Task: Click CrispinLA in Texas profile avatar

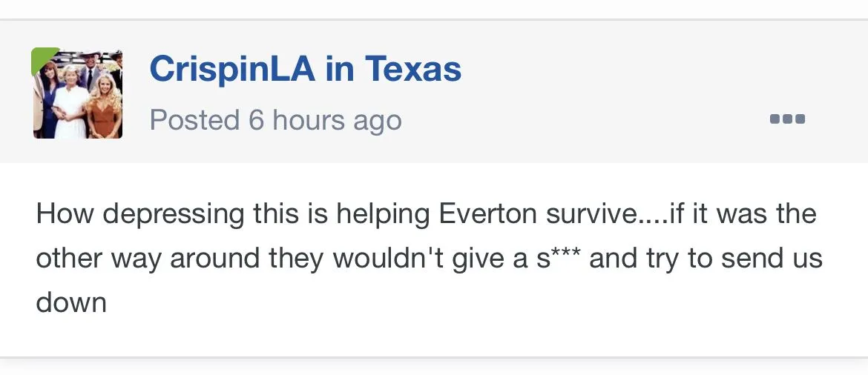Action: [77, 94]
